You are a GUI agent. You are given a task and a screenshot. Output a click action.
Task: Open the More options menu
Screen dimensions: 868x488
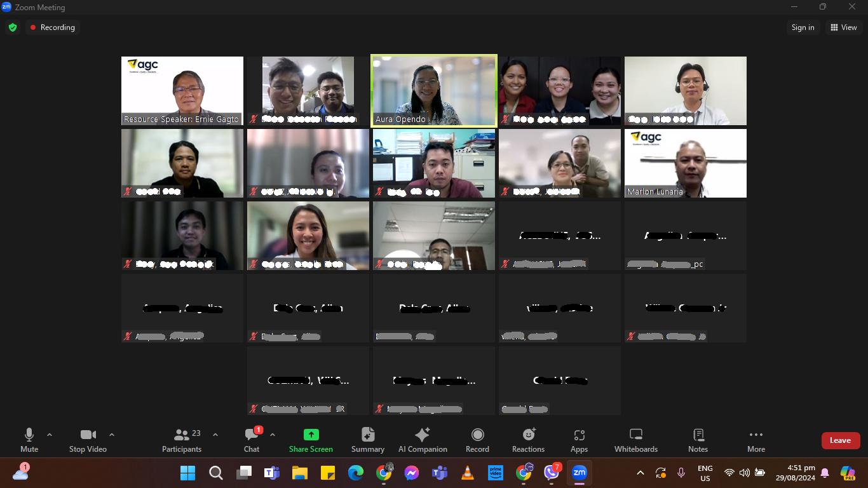click(x=756, y=440)
